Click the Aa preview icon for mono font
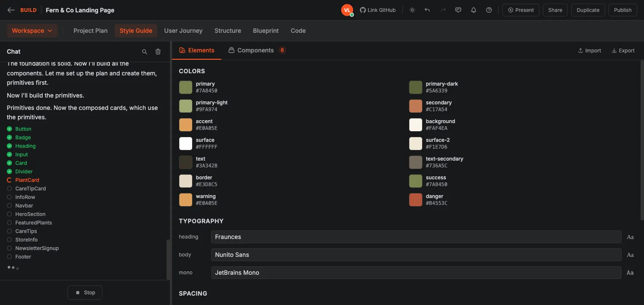 630,273
